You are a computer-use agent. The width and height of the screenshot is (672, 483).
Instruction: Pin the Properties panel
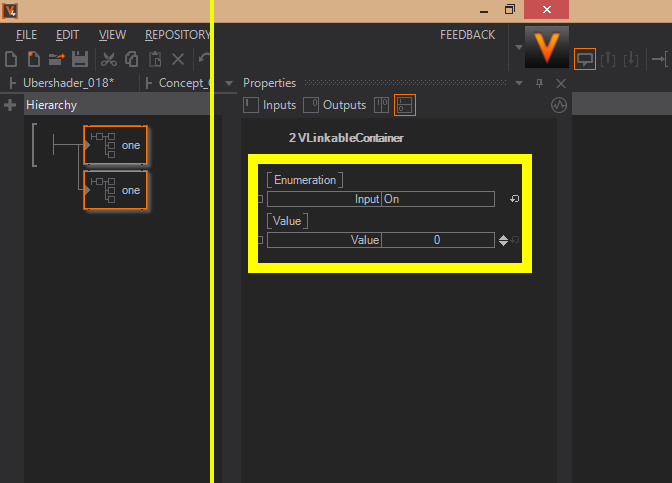[x=541, y=83]
